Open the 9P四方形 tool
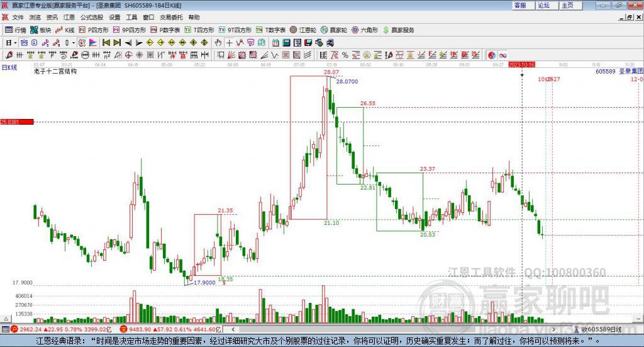The width and height of the screenshot is (644, 347). pos(130,30)
